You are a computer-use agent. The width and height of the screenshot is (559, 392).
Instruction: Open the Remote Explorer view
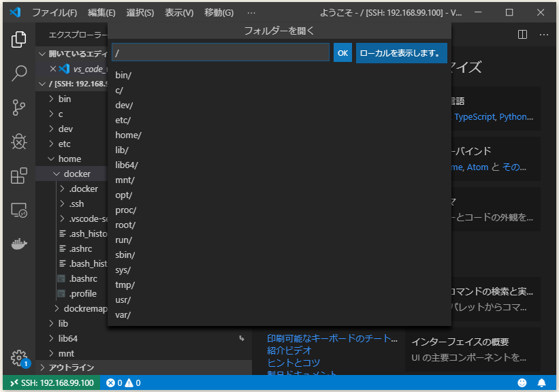click(18, 211)
